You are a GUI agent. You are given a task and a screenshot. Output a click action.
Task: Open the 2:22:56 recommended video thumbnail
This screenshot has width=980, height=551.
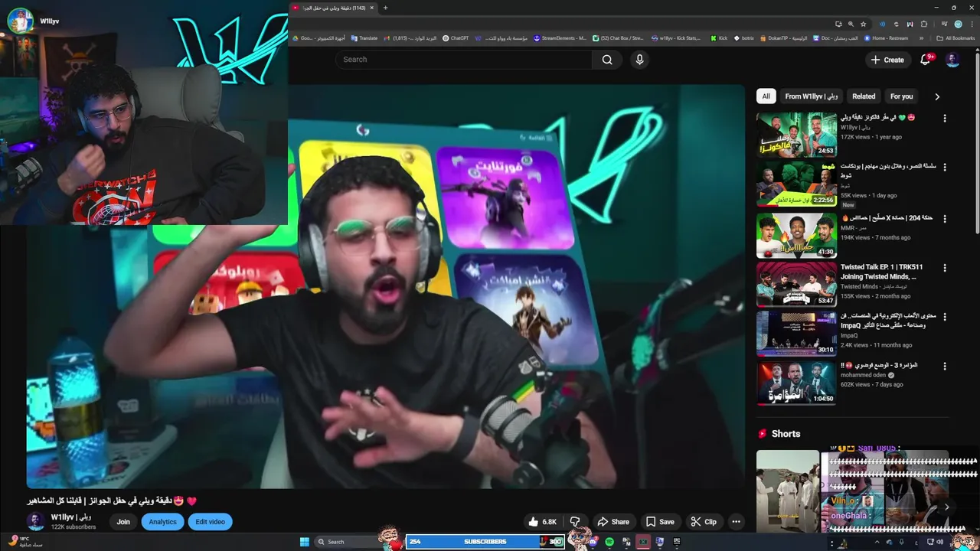[x=796, y=184]
